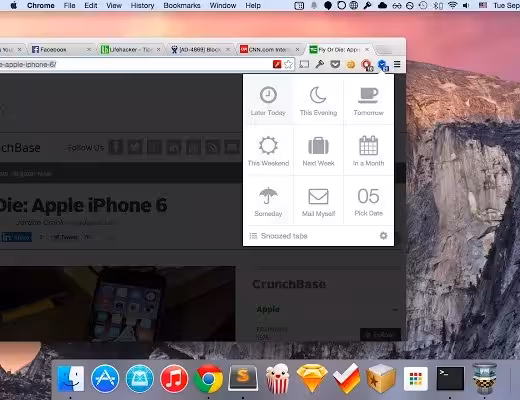Open the Chrome hamburger menu

397,64
